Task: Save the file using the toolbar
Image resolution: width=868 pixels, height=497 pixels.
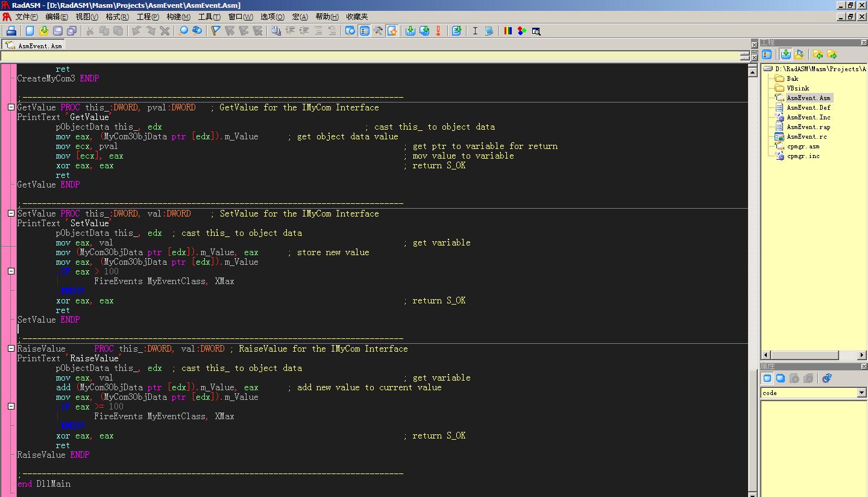Action: pyautogui.click(x=58, y=31)
